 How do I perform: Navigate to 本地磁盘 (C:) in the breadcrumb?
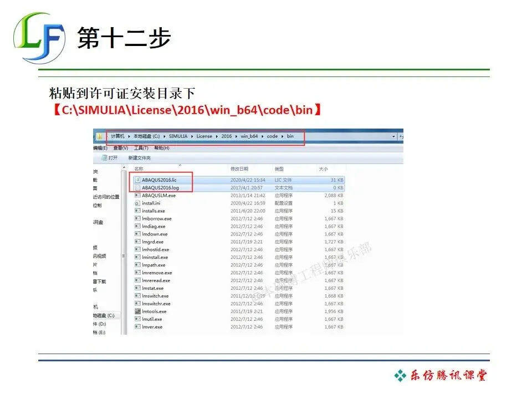(146, 136)
